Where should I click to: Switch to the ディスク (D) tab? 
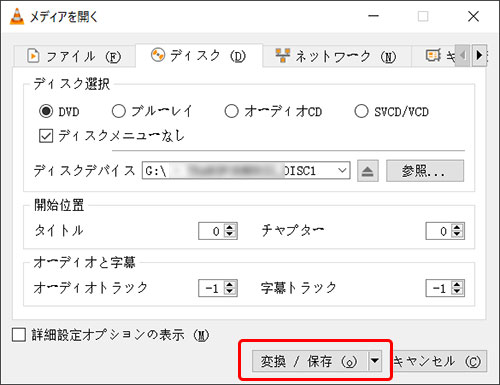point(199,56)
